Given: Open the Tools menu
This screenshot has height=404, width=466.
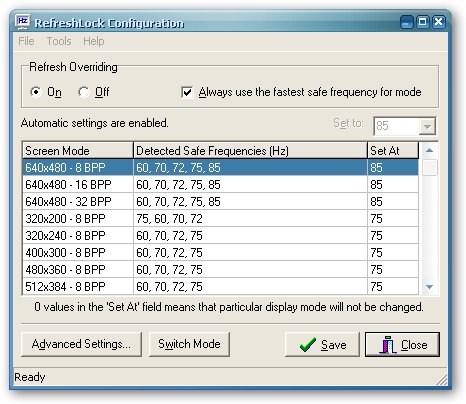Looking at the screenshot, I should point(59,41).
